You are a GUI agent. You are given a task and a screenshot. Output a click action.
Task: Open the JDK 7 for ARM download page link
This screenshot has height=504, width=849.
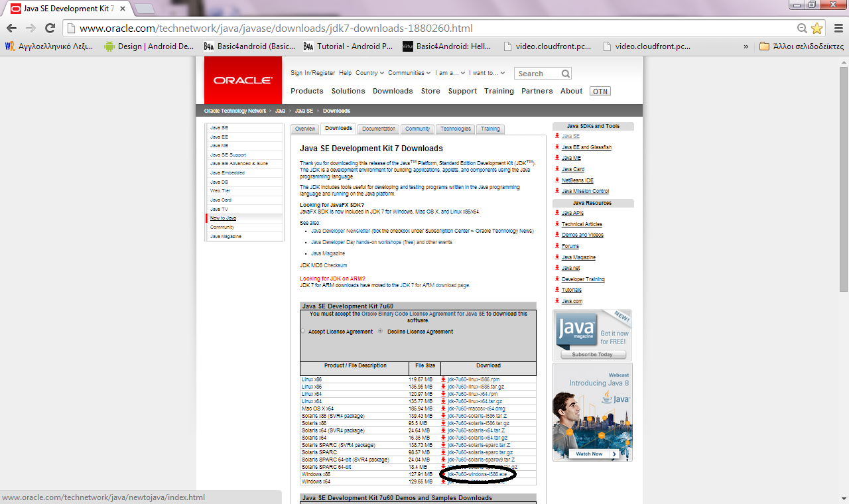click(x=435, y=285)
